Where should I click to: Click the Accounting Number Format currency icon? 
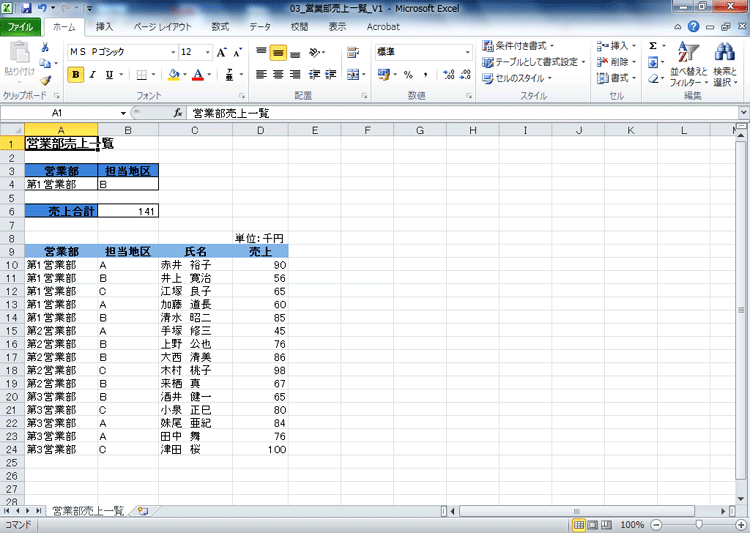[x=384, y=74]
